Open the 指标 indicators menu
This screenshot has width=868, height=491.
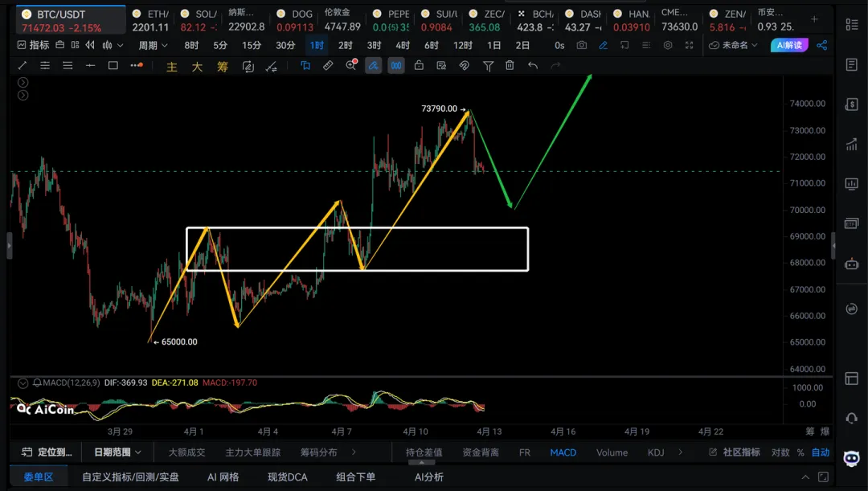pos(33,45)
